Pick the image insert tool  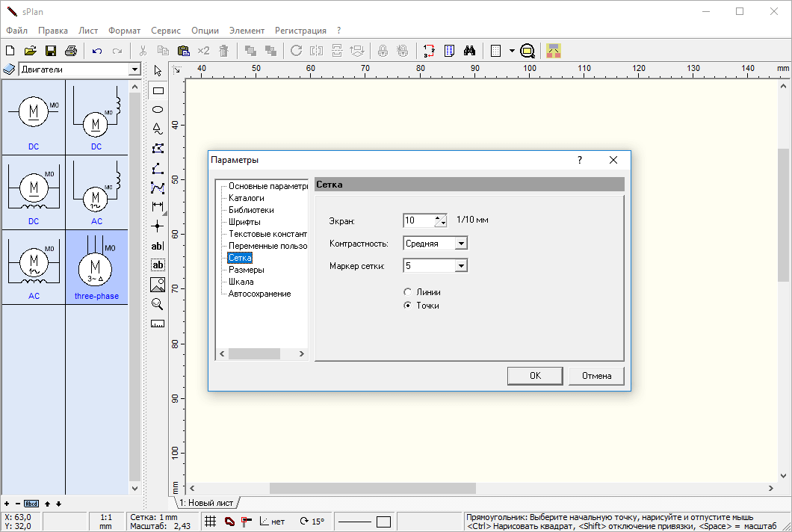pos(158,285)
